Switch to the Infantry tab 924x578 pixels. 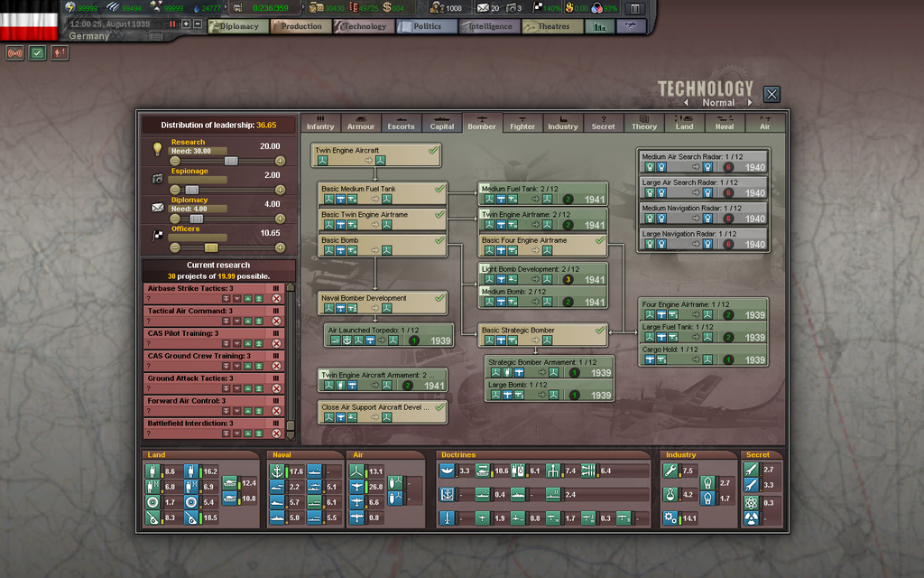tap(320, 123)
